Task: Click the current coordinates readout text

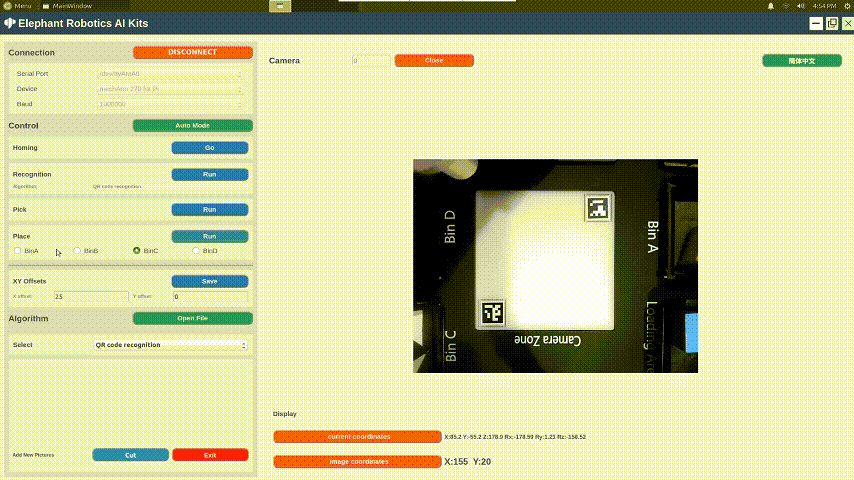Action: 515,437
